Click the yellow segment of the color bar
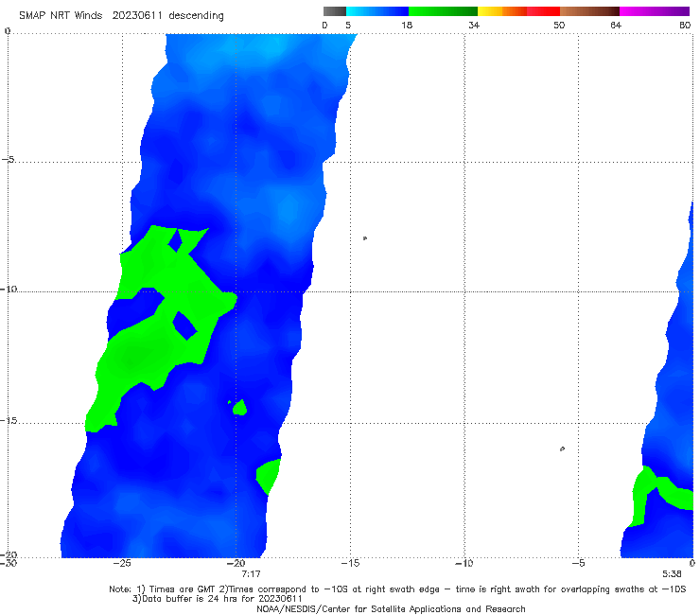 click(490, 11)
